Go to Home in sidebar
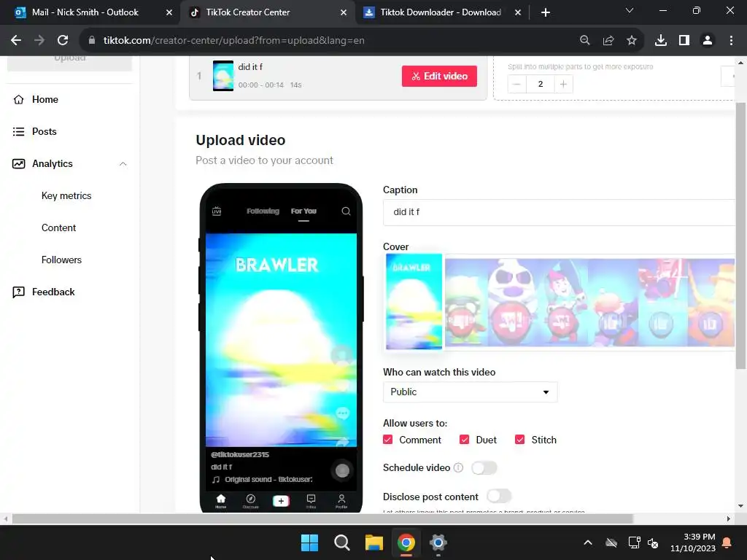Viewport: 747px width, 560px height. pos(44,99)
